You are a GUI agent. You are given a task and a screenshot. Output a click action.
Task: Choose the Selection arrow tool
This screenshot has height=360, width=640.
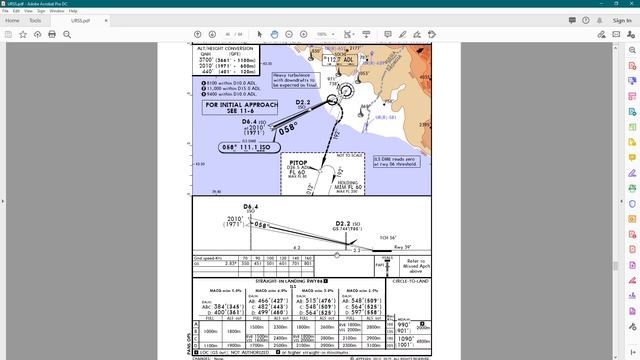(x=260, y=34)
